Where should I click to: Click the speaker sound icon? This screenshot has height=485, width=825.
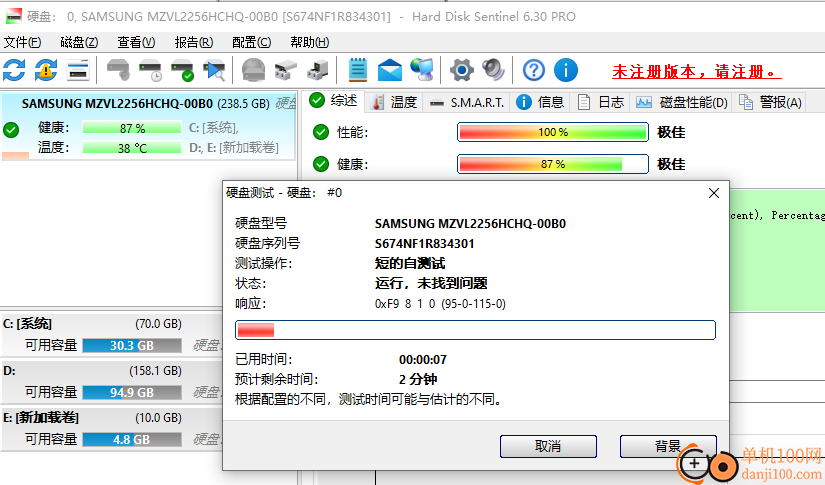(494, 70)
